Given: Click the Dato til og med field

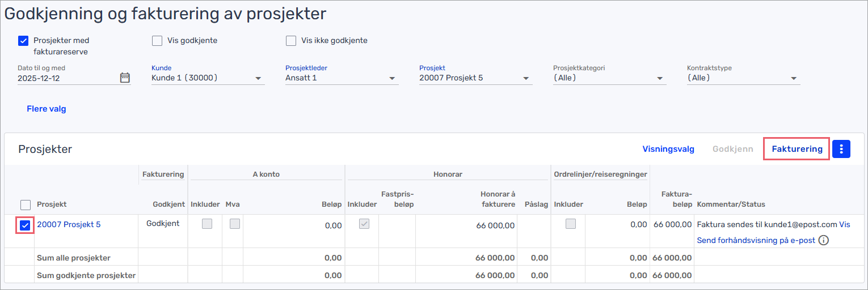Looking at the screenshot, I should tap(65, 78).
